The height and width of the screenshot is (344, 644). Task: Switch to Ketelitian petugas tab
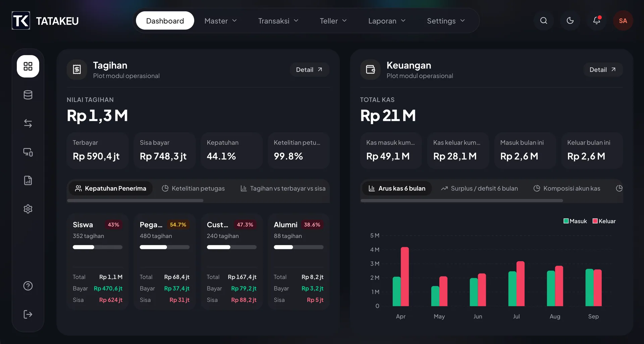[193, 188]
